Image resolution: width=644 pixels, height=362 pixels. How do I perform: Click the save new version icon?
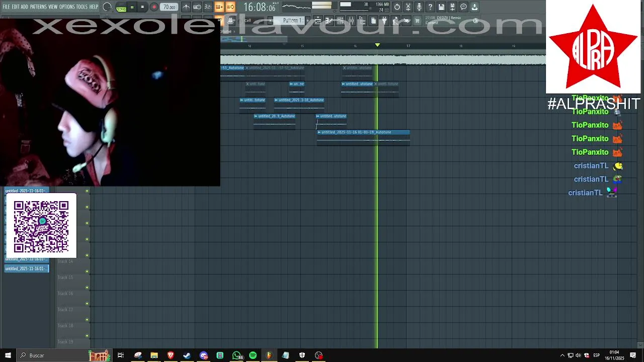point(452,7)
